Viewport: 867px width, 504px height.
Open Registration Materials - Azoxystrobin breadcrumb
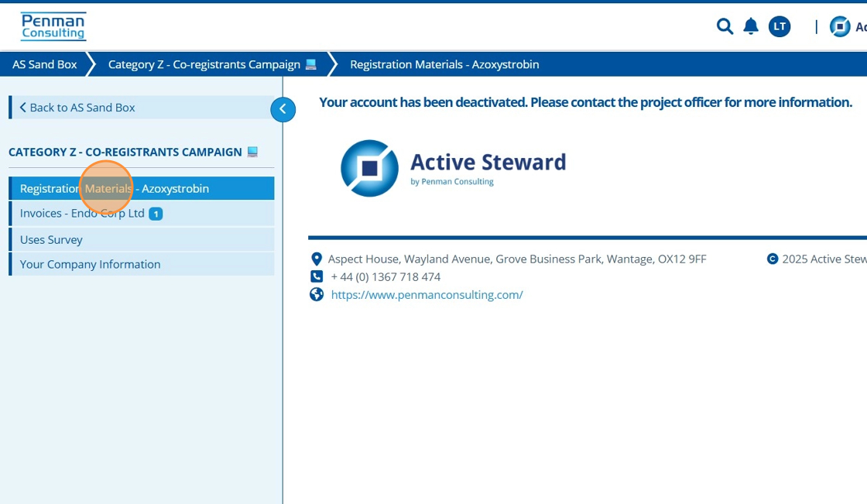(x=444, y=64)
